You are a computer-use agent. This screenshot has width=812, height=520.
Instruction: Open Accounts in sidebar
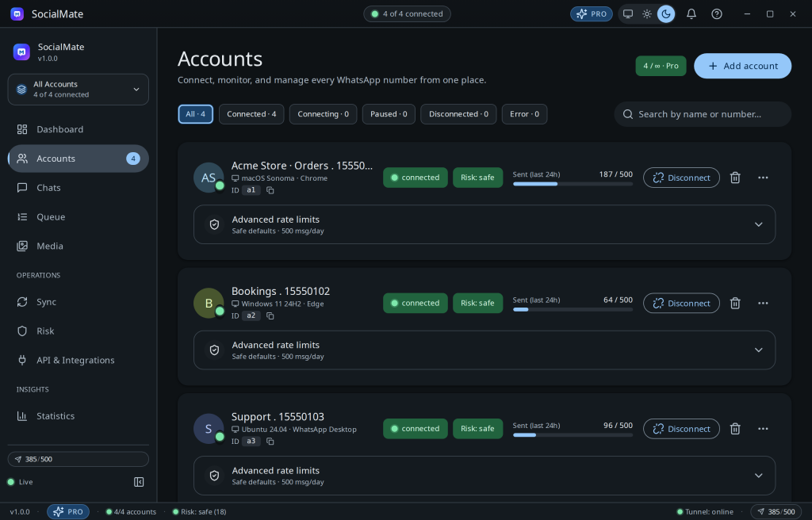[79, 159]
